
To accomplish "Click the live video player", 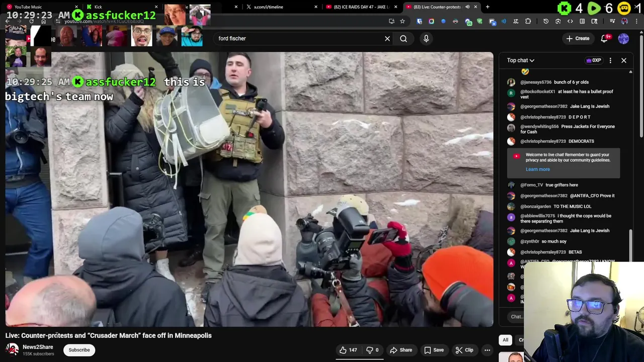I will pyautogui.click(x=249, y=190).
